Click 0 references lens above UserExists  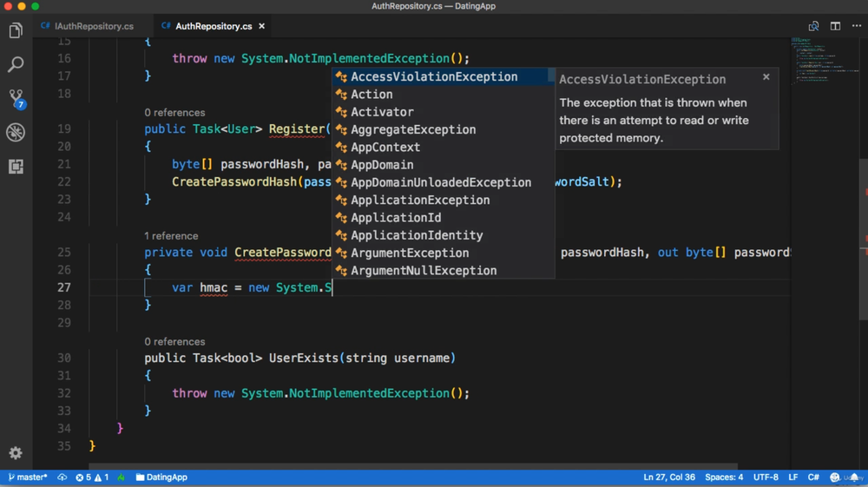coord(175,341)
